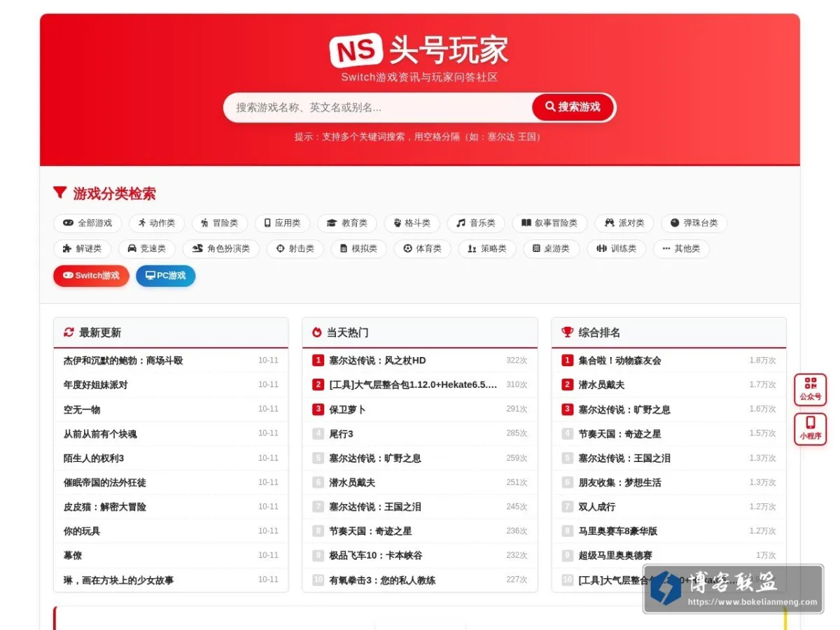
Task: Filter by 应用类 category
Action: coord(282,223)
